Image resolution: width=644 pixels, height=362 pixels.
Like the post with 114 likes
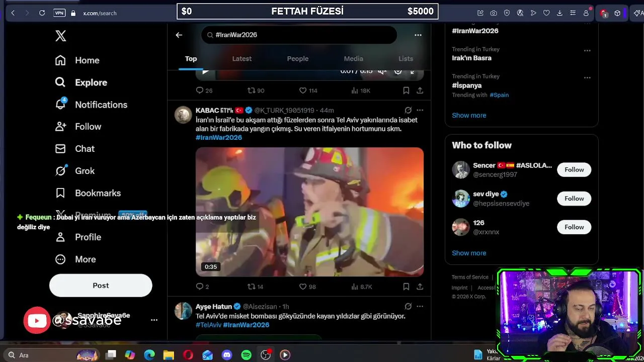click(308, 90)
